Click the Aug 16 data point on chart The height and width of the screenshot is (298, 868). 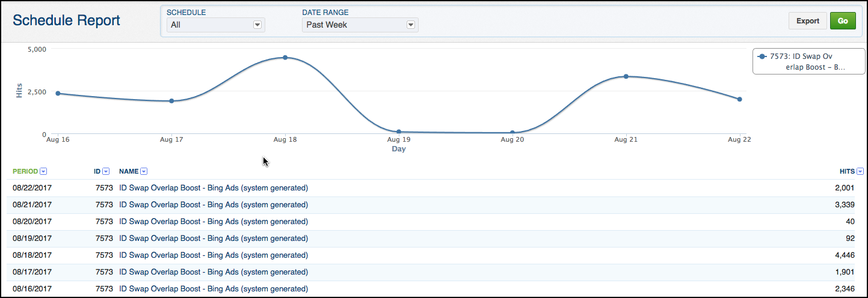click(58, 93)
